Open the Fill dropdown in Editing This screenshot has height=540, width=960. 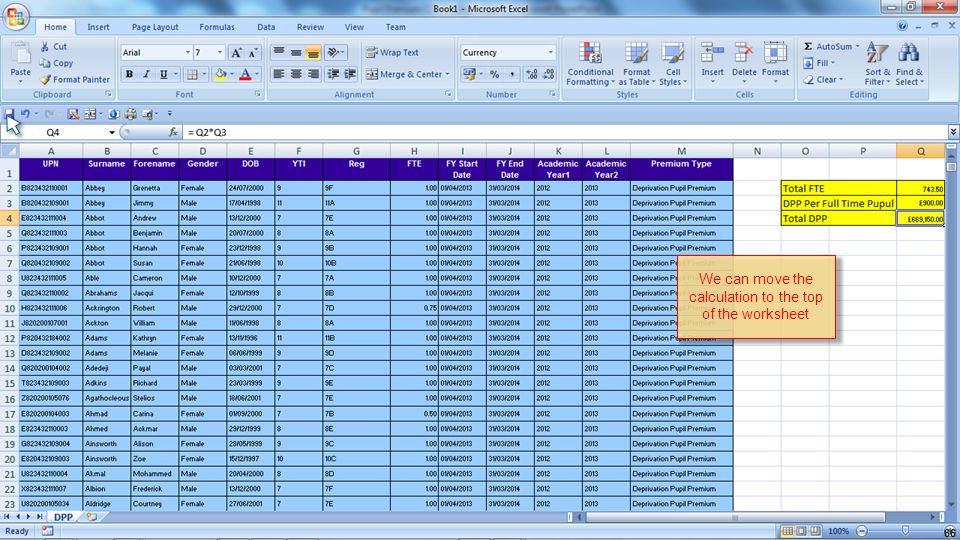(x=819, y=63)
